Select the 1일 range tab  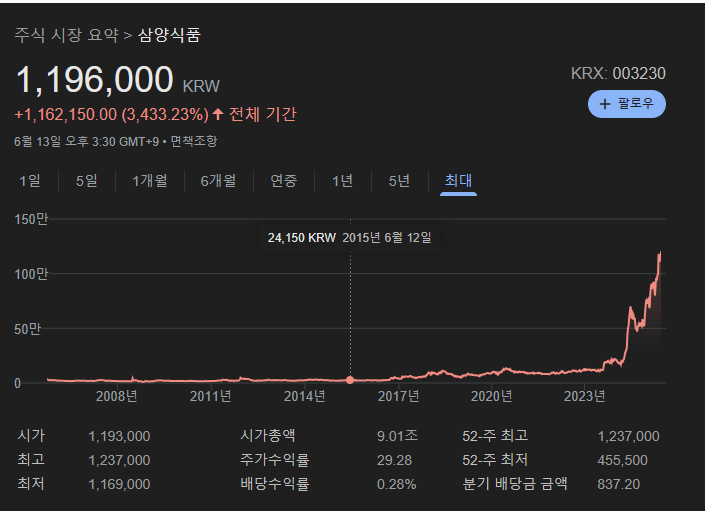click(x=30, y=181)
